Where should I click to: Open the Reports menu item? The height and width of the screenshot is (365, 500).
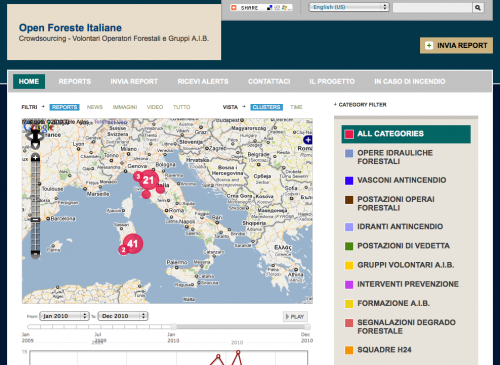pos(75,81)
